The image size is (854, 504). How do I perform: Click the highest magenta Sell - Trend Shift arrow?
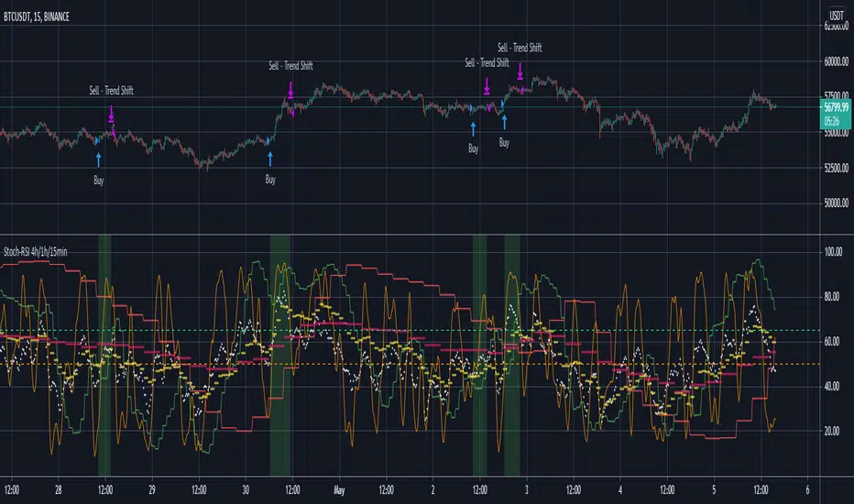click(x=520, y=71)
